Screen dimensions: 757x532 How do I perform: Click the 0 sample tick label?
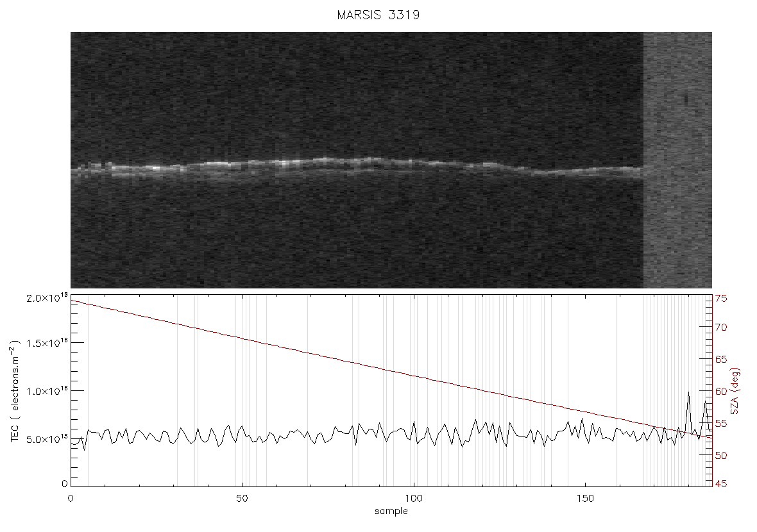tap(71, 498)
